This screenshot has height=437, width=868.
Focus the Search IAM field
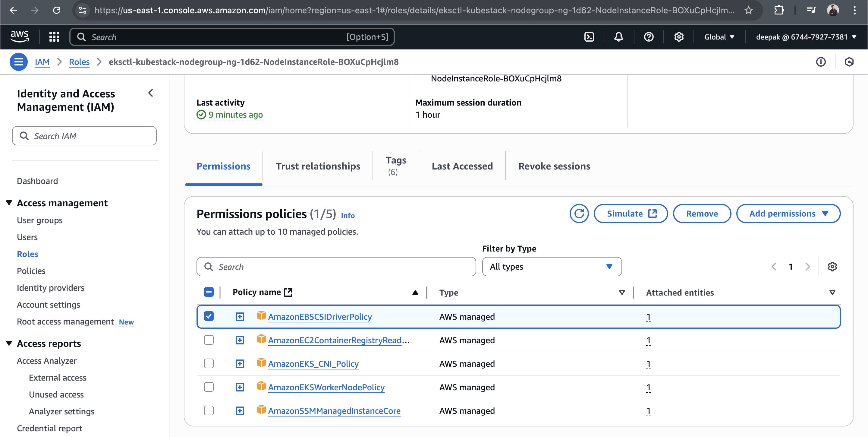point(84,136)
